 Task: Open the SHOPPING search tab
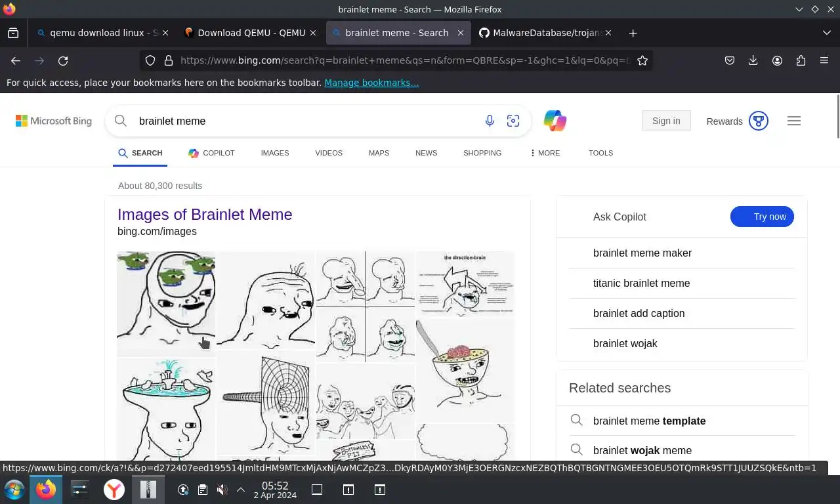tap(482, 153)
